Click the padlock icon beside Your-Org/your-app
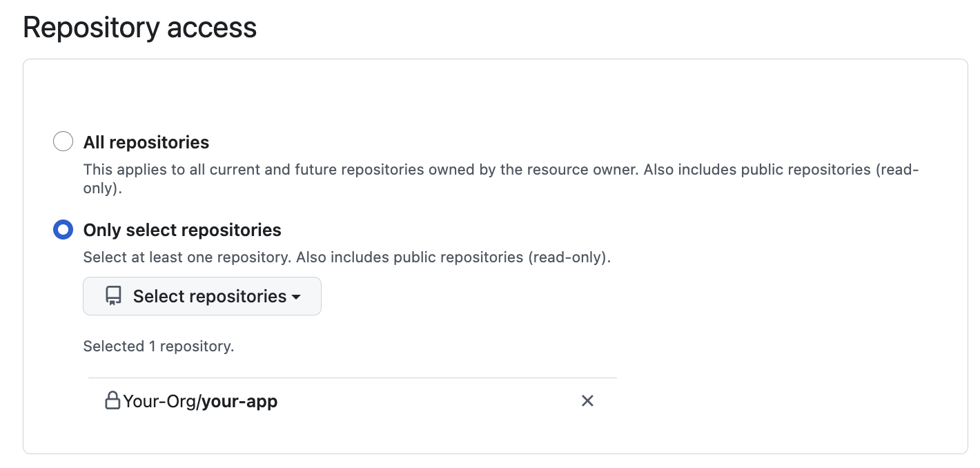Screen dimensions: 980x468 click(112, 400)
